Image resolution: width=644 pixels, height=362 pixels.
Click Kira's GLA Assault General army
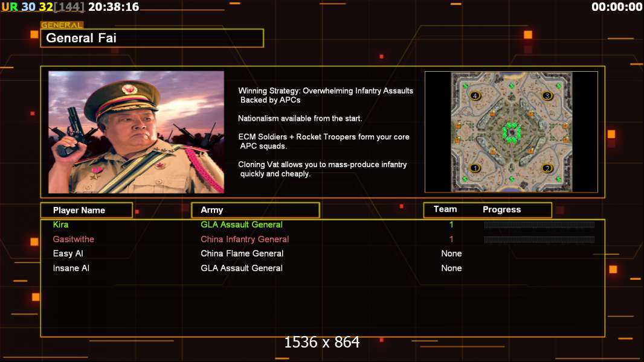[242, 224]
